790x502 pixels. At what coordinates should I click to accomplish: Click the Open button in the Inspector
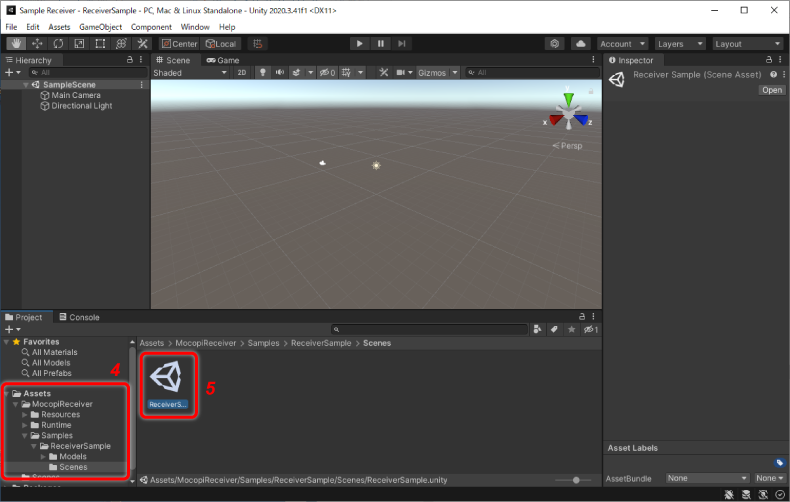[771, 90]
